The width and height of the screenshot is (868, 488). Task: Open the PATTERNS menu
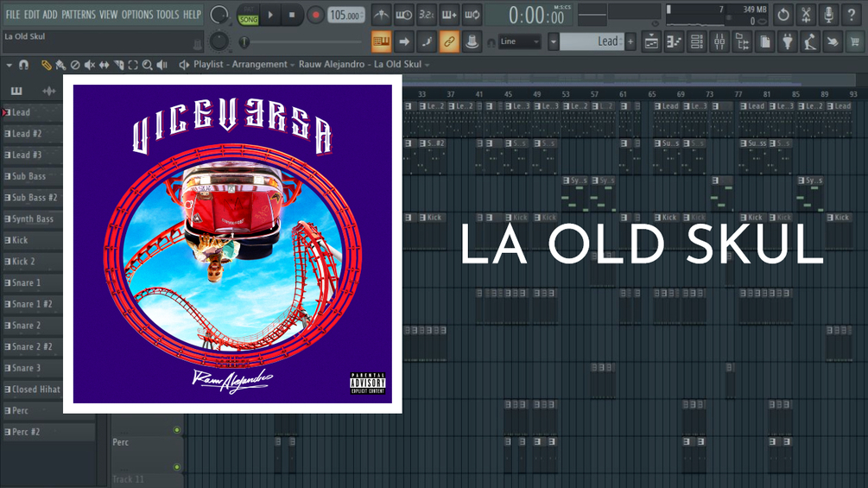point(79,15)
